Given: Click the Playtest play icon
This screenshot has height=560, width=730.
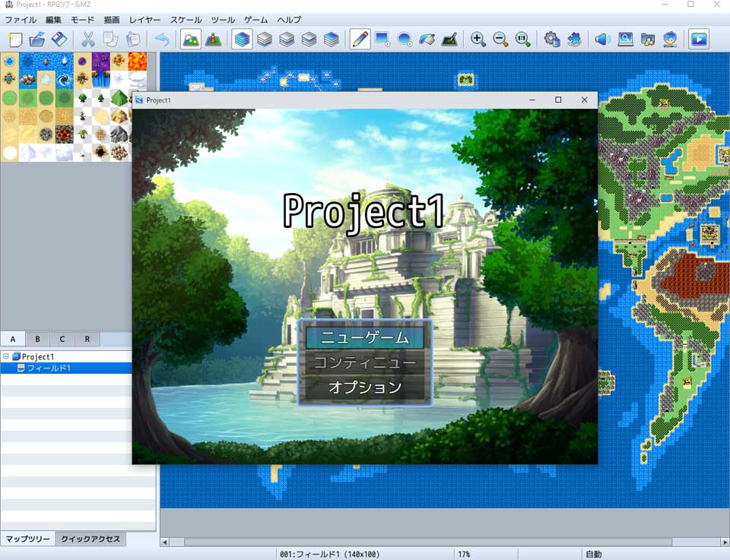Looking at the screenshot, I should click(x=699, y=39).
